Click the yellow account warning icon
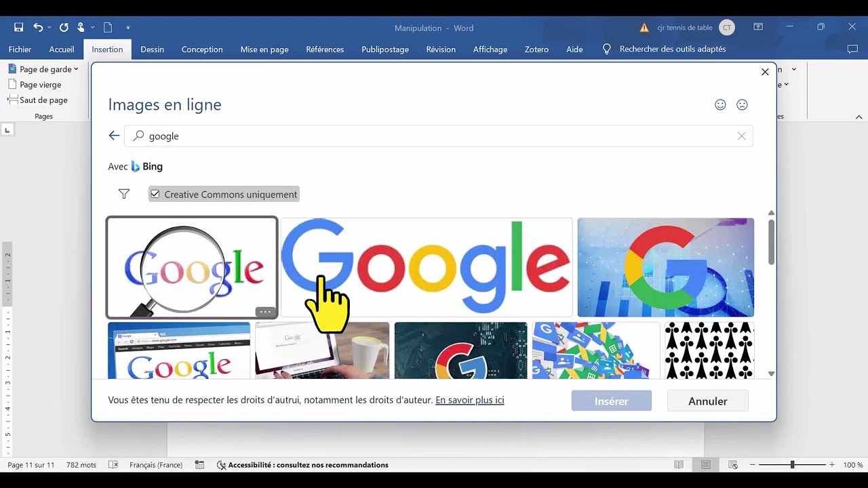The height and width of the screenshot is (488, 868). [x=644, y=28]
